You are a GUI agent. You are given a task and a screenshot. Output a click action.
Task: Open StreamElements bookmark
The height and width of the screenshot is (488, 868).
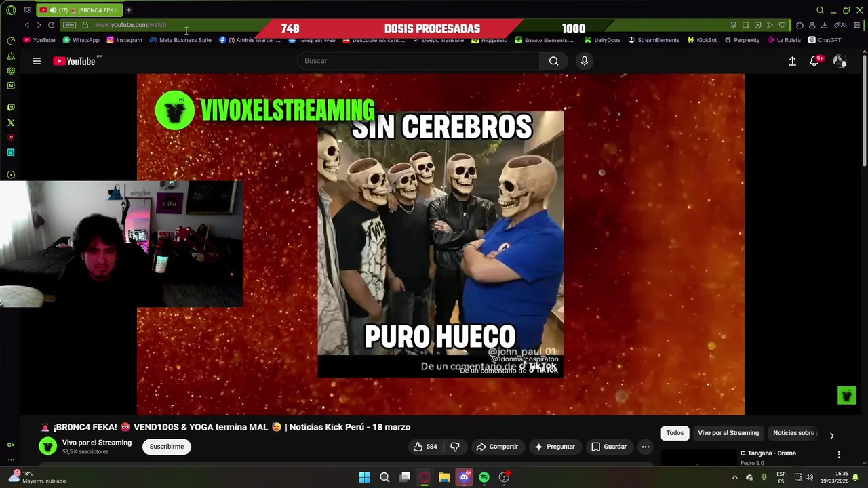coord(653,40)
